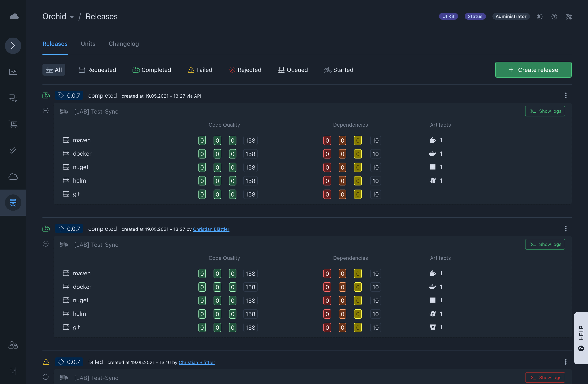
Task: Click the tools wrench icon in header
Action: (x=568, y=16)
